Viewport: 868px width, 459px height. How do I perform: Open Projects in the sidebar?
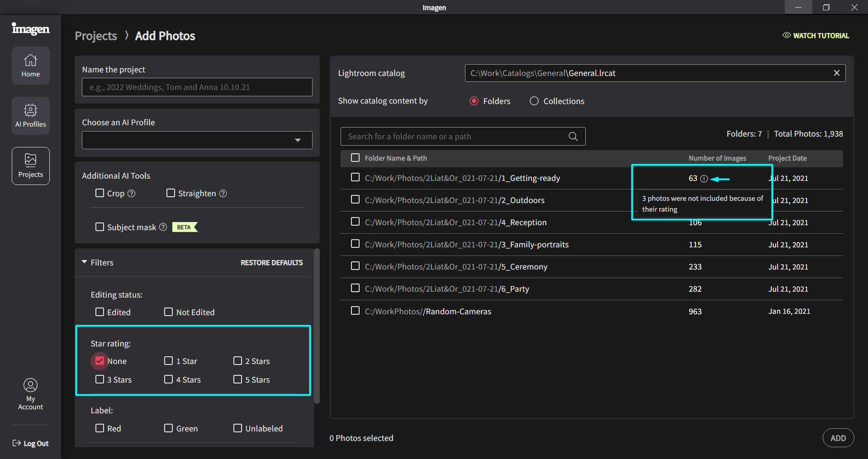click(x=31, y=166)
